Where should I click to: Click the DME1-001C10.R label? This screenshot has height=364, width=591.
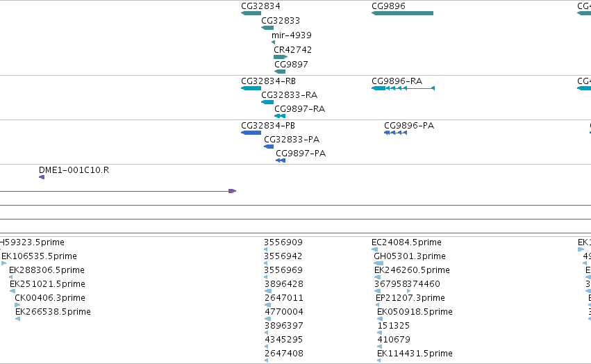pos(74,170)
